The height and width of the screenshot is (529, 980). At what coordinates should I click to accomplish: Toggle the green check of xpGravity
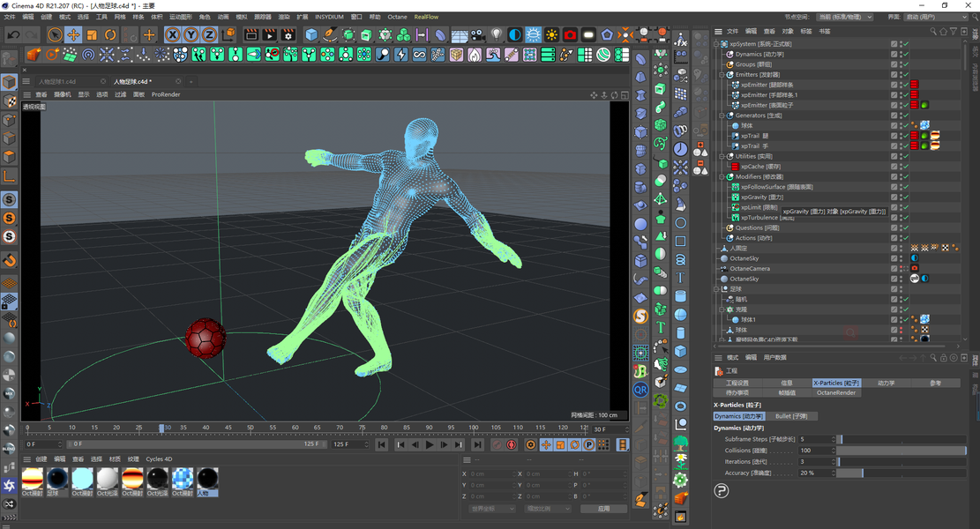906,197
